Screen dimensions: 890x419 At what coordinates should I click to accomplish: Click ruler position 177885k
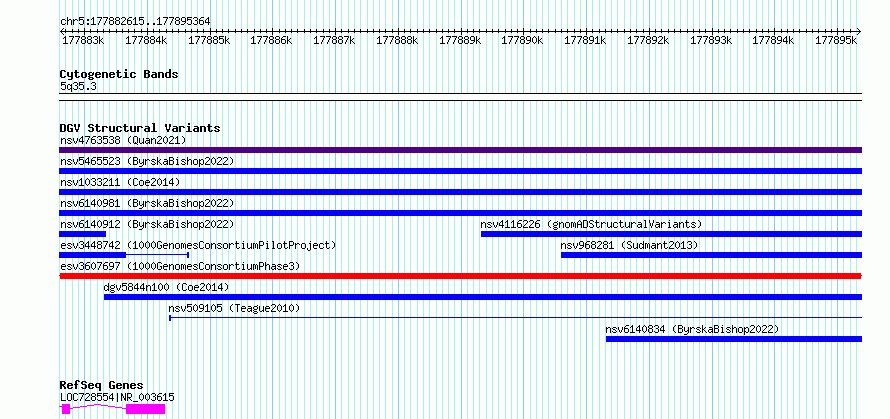[x=209, y=40]
